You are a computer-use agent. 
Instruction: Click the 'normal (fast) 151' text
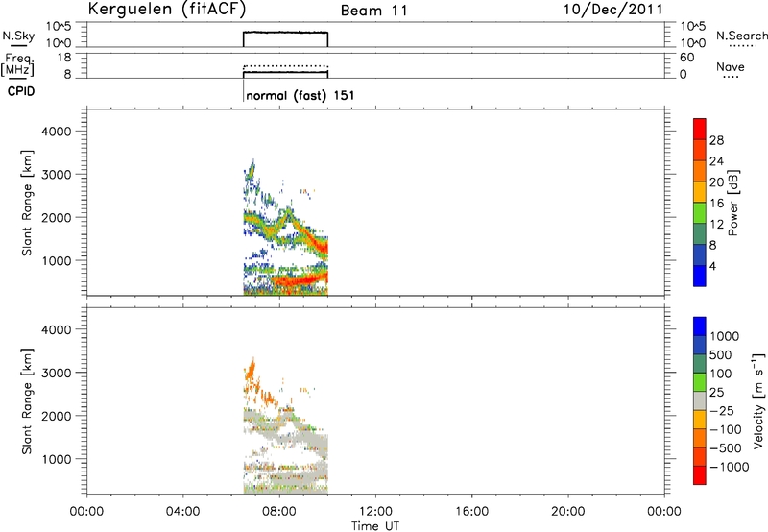pos(300,95)
